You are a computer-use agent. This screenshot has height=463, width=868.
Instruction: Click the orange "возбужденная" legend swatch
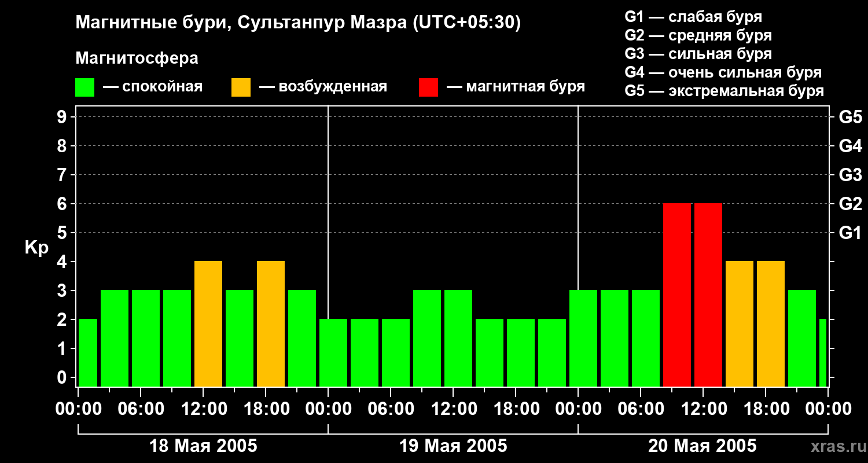coord(241,87)
